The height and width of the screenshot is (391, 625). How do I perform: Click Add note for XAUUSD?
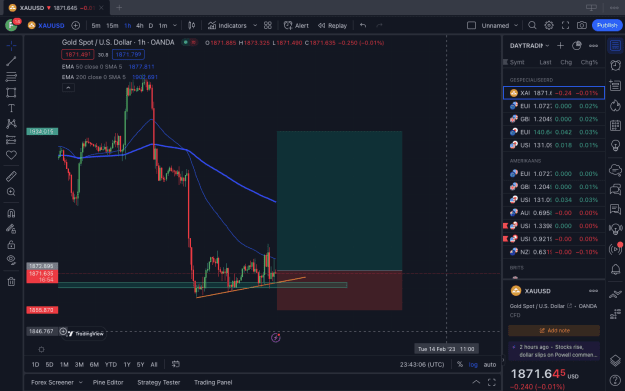[x=554, y=330]
